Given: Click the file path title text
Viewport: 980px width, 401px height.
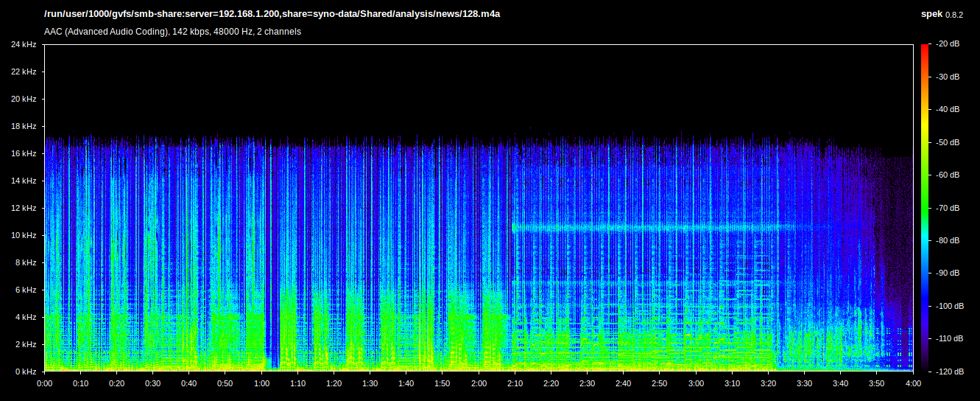Looking at the screenshot, I should pyautogui.click(x=272, y=14).
